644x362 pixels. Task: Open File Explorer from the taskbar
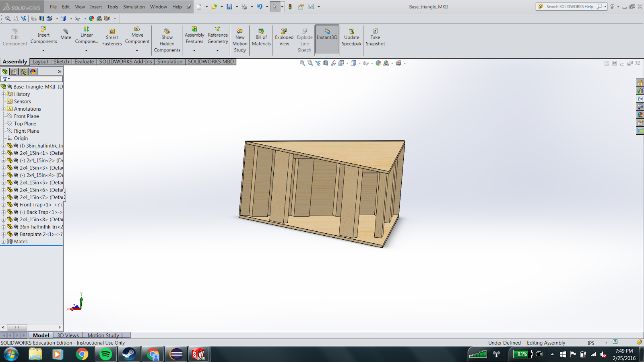(x=35, y=354)
